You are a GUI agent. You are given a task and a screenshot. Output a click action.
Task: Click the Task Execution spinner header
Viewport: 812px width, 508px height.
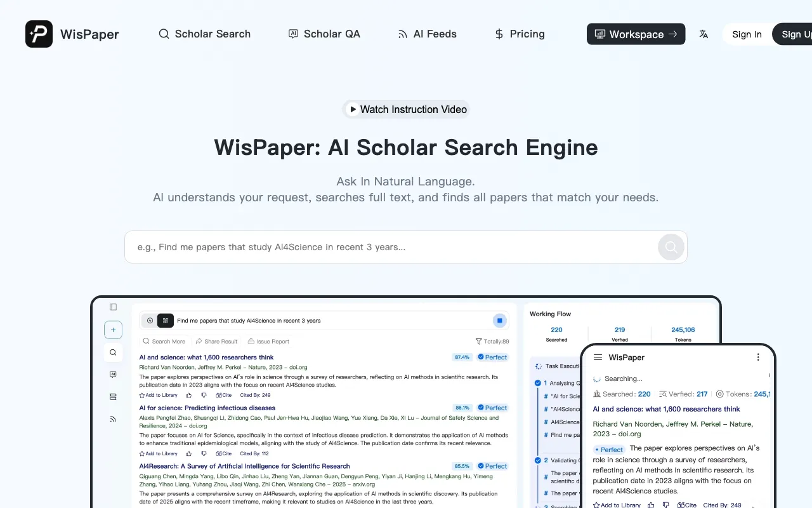tap(558, 366)
